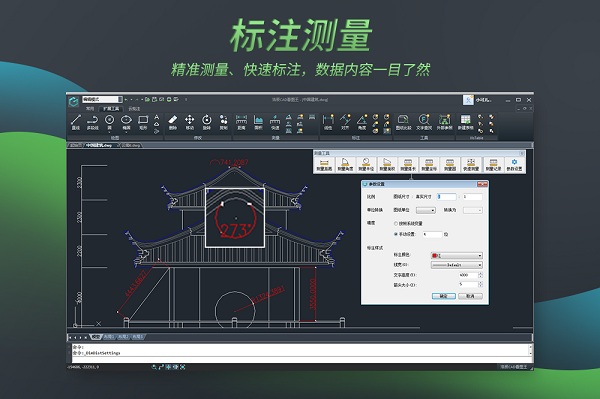This screenshot has width=600, height=399.
Task: Click the open file icon in quick access toolbar
Action: (x=147, y=99)
